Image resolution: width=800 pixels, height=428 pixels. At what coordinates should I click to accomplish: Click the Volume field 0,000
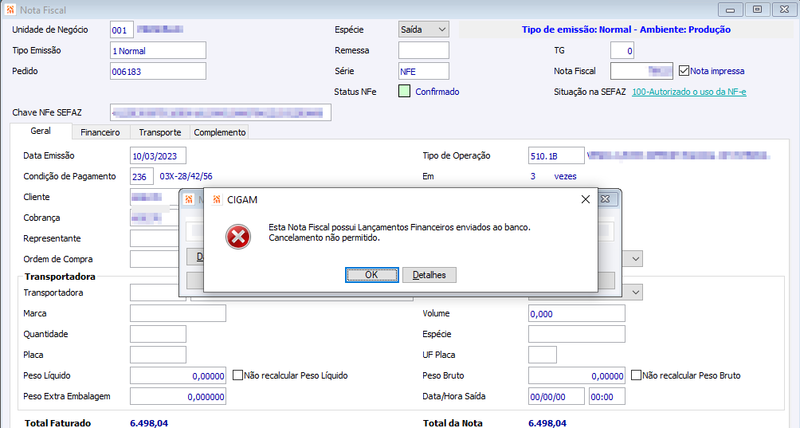[x=577, y=313]
